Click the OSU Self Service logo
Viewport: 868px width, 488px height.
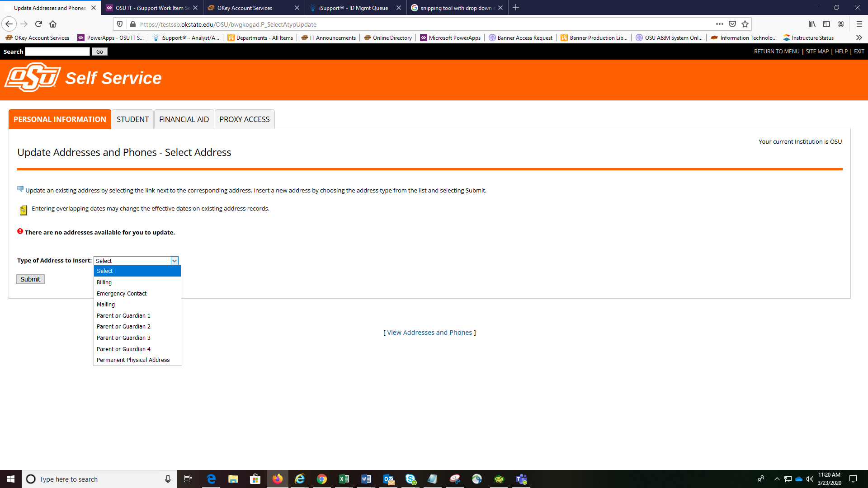33,78
